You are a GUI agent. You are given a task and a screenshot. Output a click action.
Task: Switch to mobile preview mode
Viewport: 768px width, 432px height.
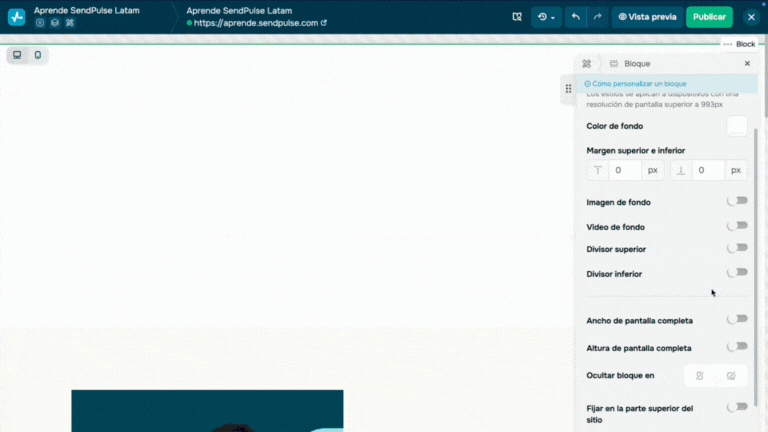38,55
